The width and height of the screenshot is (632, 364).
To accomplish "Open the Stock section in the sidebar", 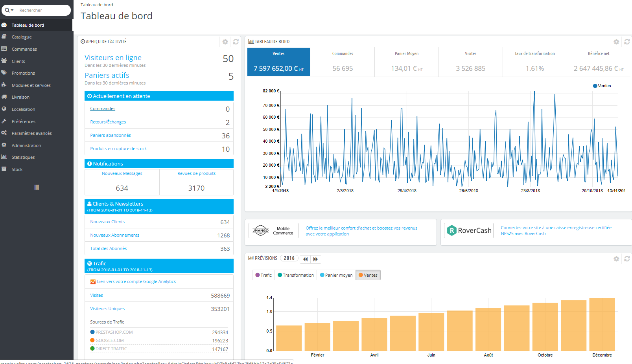I will tap(17, 169).
